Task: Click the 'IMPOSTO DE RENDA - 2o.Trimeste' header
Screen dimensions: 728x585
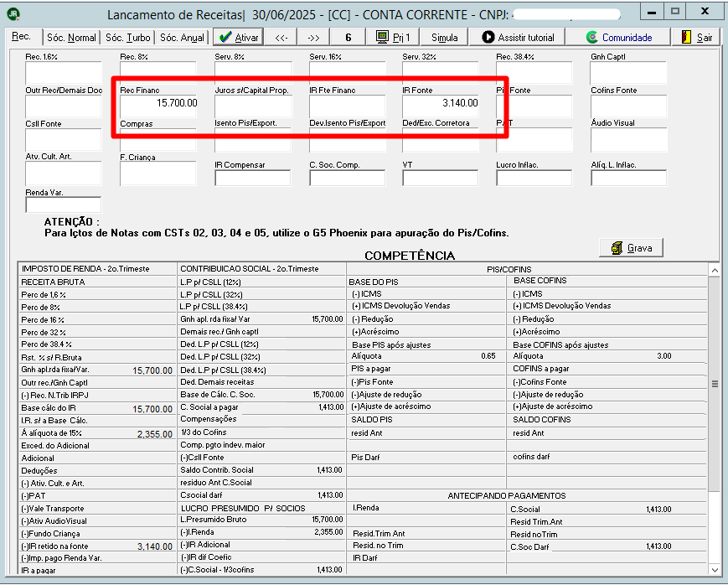Action: click(x=85, y=269)
